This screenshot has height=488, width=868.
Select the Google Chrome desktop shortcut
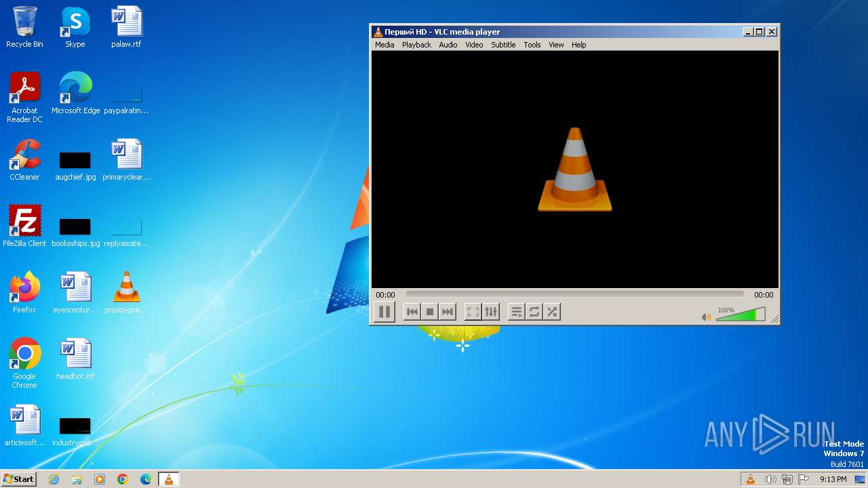(24, 363)
